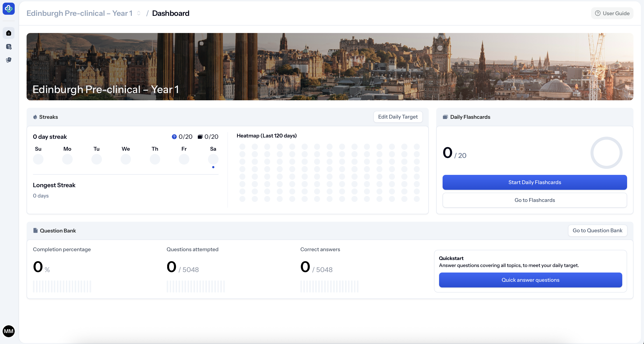Click the Streaks flame icon
This screenshot has width=644, height=344.
tap(35, 117)
